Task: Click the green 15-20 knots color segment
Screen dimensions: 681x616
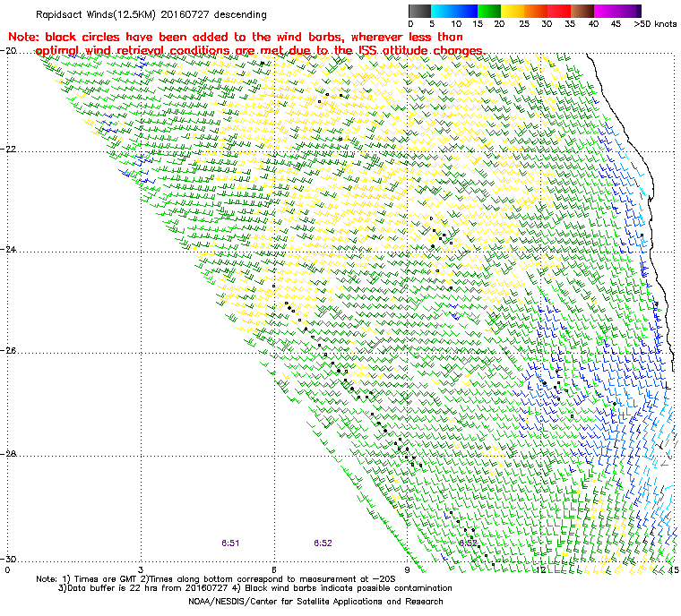Action: coord(489,11)
